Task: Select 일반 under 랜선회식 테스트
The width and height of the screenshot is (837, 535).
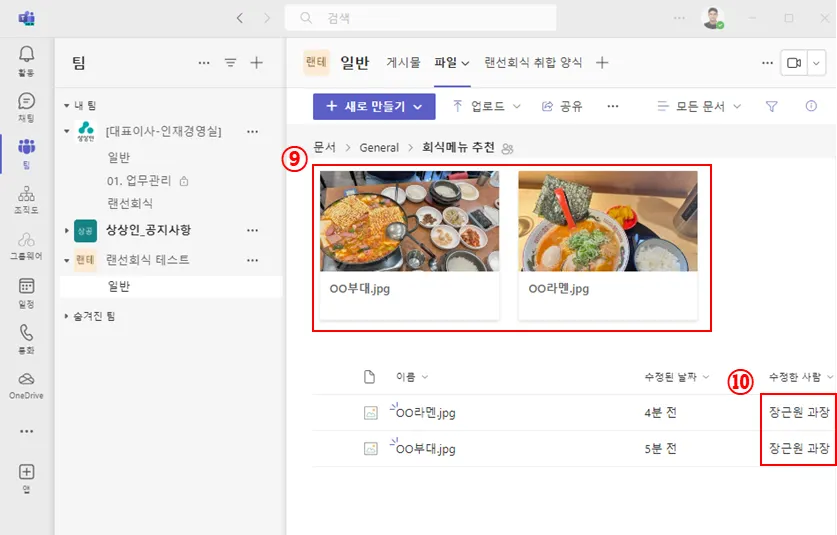Action: pyautogui.click(x=119, y=287)
